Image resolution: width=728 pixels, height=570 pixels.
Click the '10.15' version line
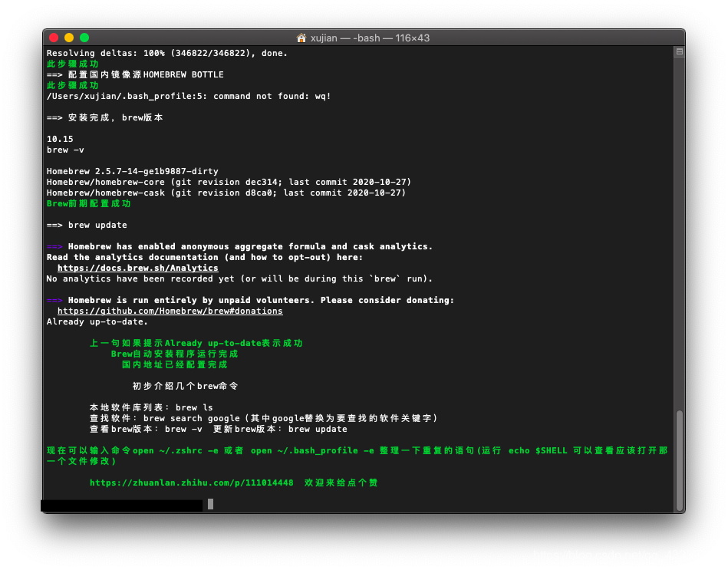click(60, 139)
